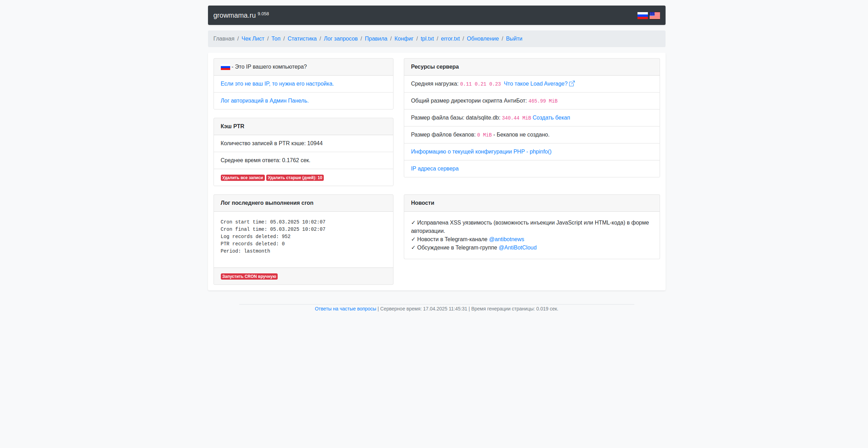Viewport: 868px width, 448px height.
Task: Switch language with the Russian flag icon
Action: pyautogui.click(x=642, y=16)
